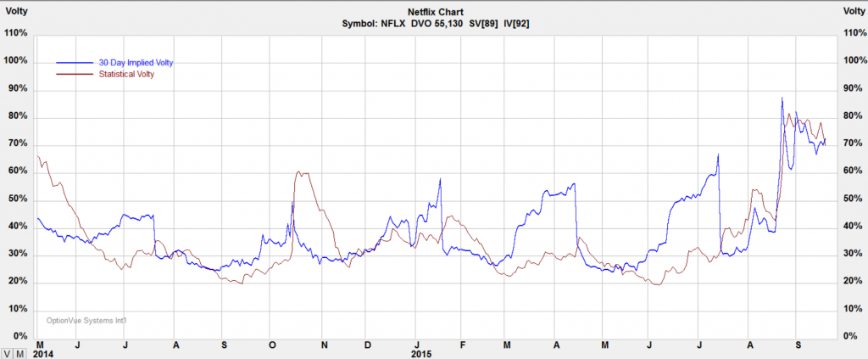Select the Statistical Volty legend label
Screen dimensions: 868x359
point(126,74)
